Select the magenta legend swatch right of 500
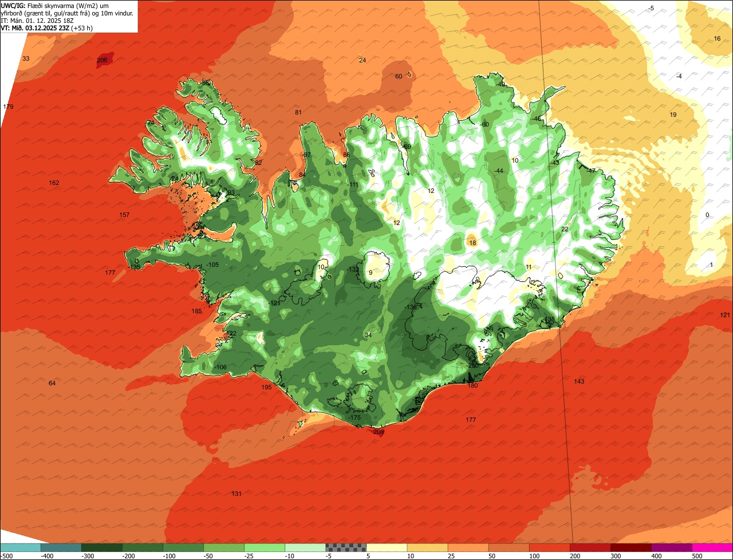This screenshot has height=560, width=733. [x=712, y=547]
